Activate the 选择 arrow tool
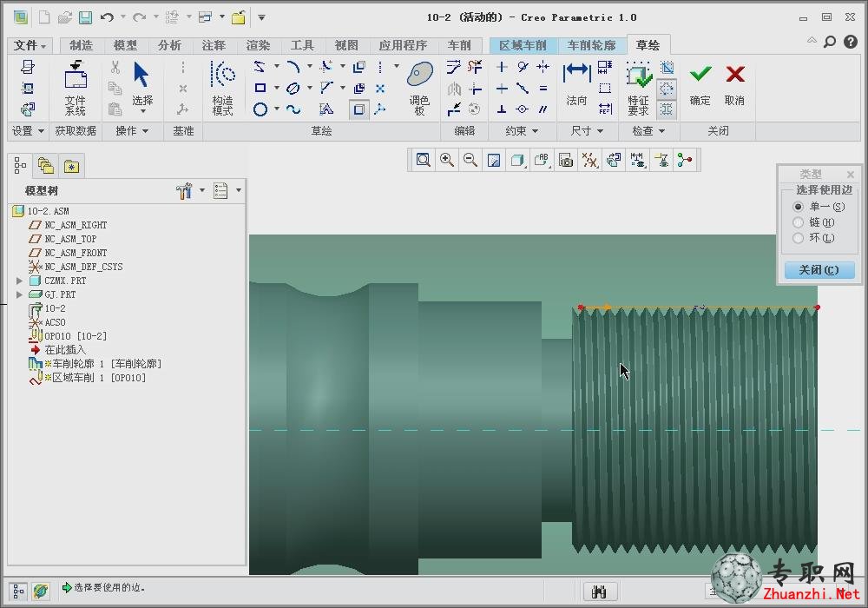 [141, 75]
